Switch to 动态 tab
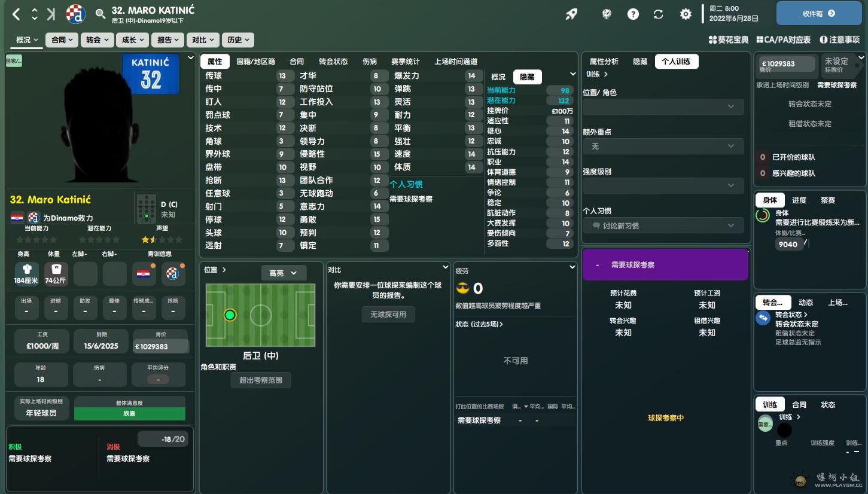 pos(806,303)
